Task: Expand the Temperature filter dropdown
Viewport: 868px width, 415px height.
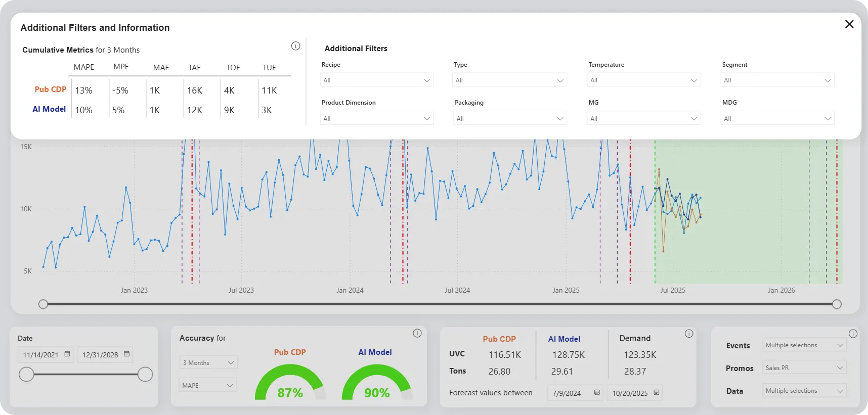Action: (x=644, y=80)
